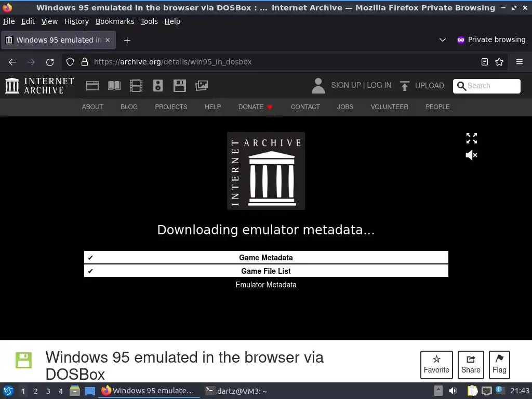This screenshot has height=399, width=532.
Task: Open the Bookmarks menu
Action: (x=115, y=21)
